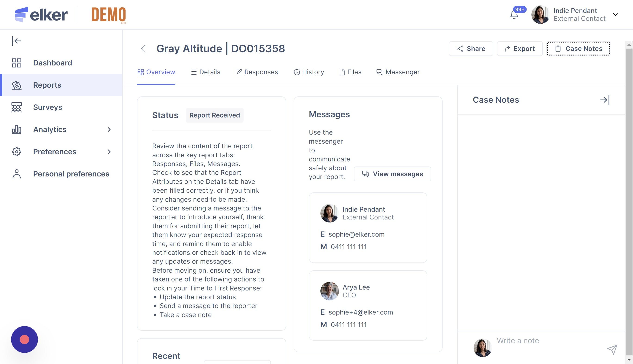Click the red record floating button
The height and width of the screenshot is (364, 633).
point(25,339)
